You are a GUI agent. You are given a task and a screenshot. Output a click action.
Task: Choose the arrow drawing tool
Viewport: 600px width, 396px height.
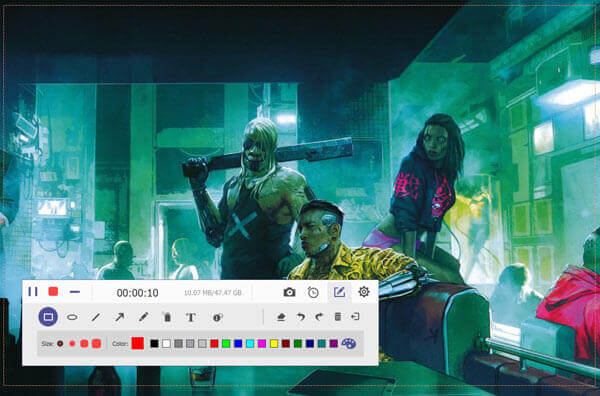pos(120,317)
